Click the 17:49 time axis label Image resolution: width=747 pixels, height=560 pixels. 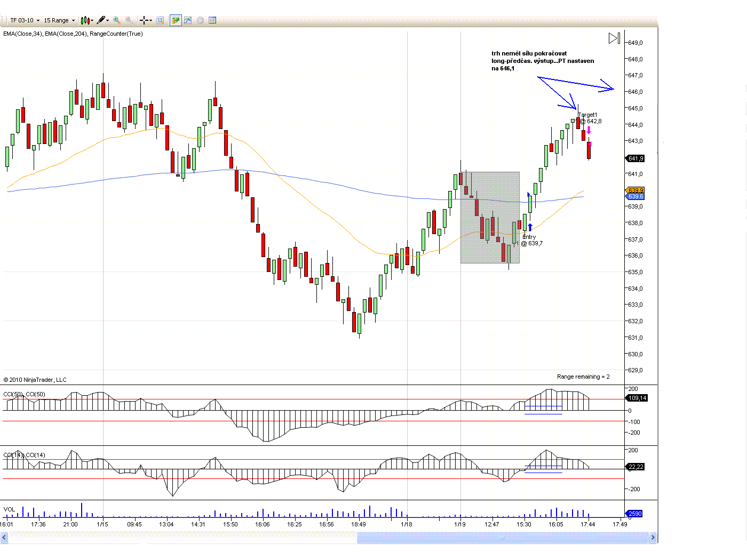point(620,524)
